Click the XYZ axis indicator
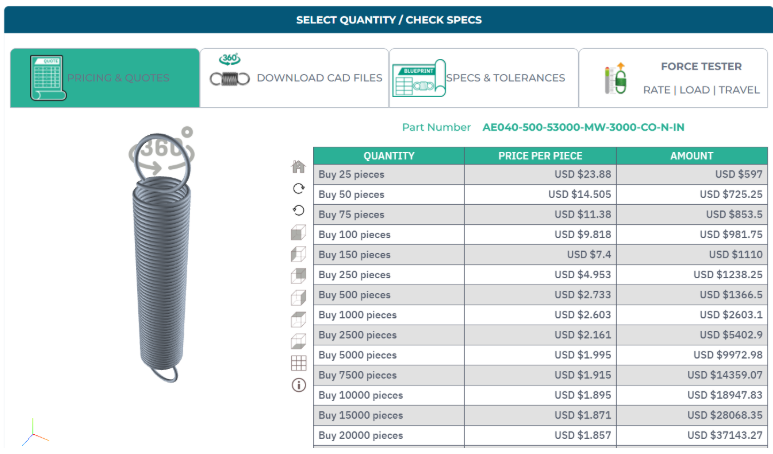This screenshot has width=773, height=454. pos(35,432)
